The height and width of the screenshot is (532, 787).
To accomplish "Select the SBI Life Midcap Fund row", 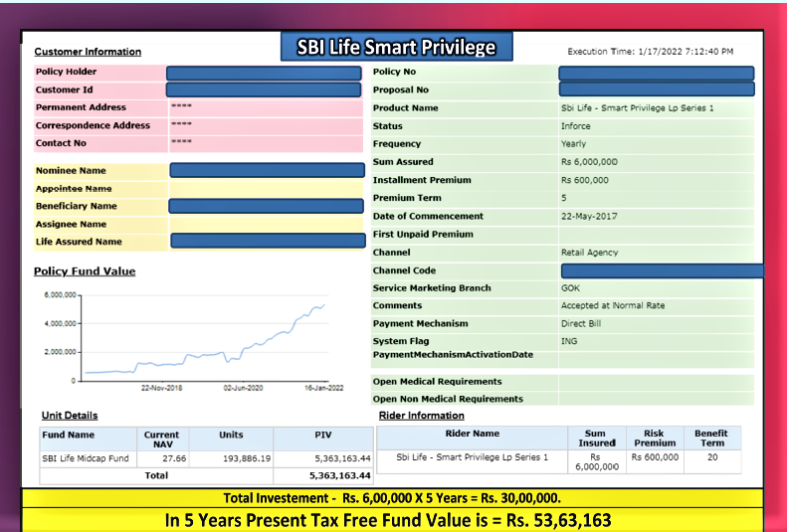I will click(x=86, y=458).
